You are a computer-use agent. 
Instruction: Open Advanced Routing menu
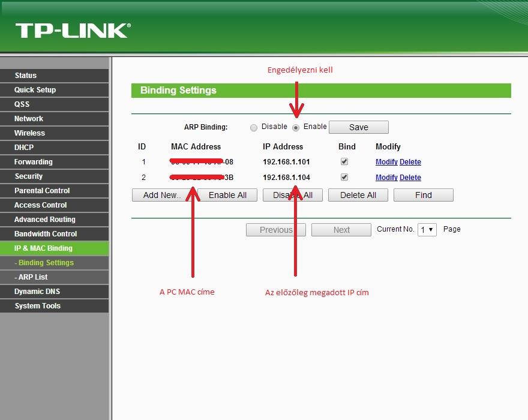(54, 220)
